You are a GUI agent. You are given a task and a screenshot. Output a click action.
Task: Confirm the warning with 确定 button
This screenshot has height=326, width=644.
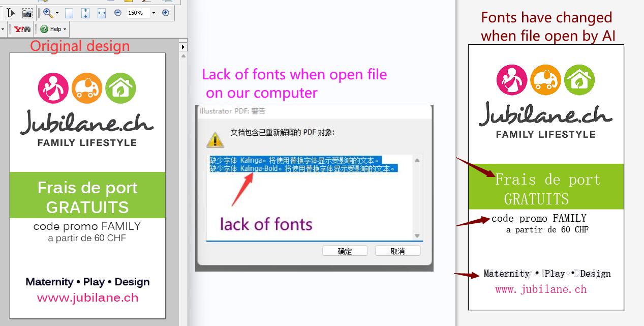click(x=345, y=251)
